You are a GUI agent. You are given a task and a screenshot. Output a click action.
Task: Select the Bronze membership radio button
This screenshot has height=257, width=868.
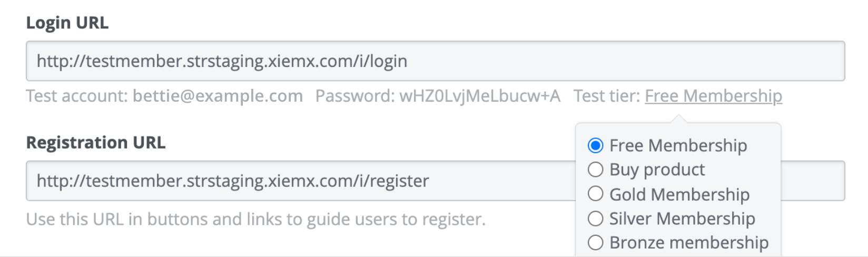[595, 242]
